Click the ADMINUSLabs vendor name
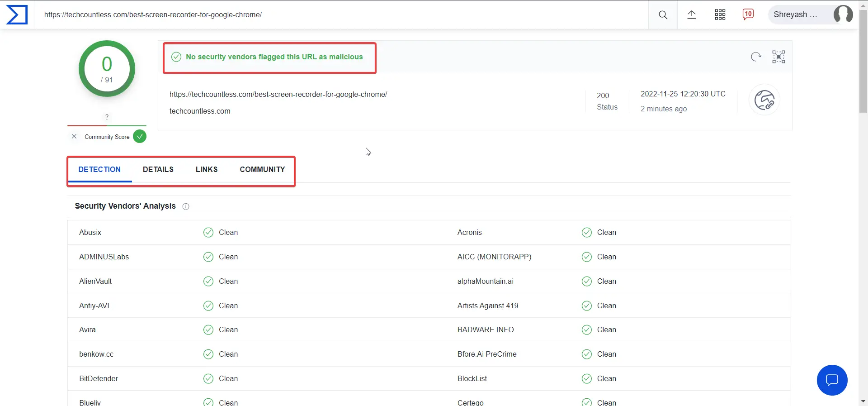This screenshot has height=406, width=868. point(104,257)
